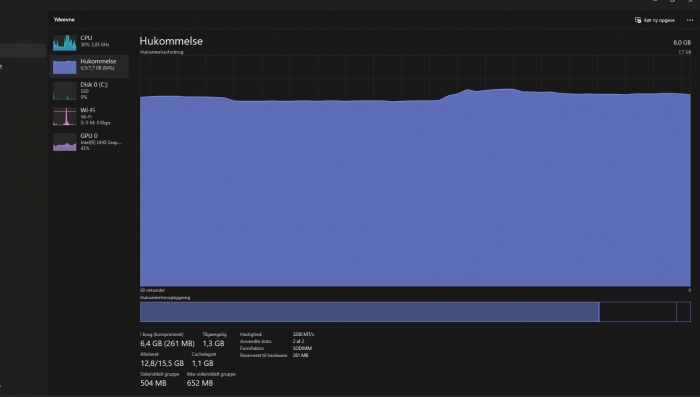700x397 pixels.
Task: Click the Cachelagret label
Action: (204, 354)
